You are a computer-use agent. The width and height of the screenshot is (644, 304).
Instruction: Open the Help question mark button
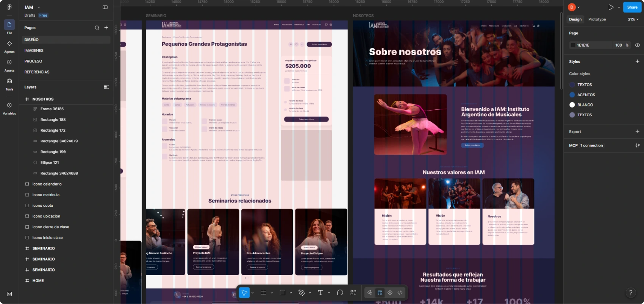point(631,292)
